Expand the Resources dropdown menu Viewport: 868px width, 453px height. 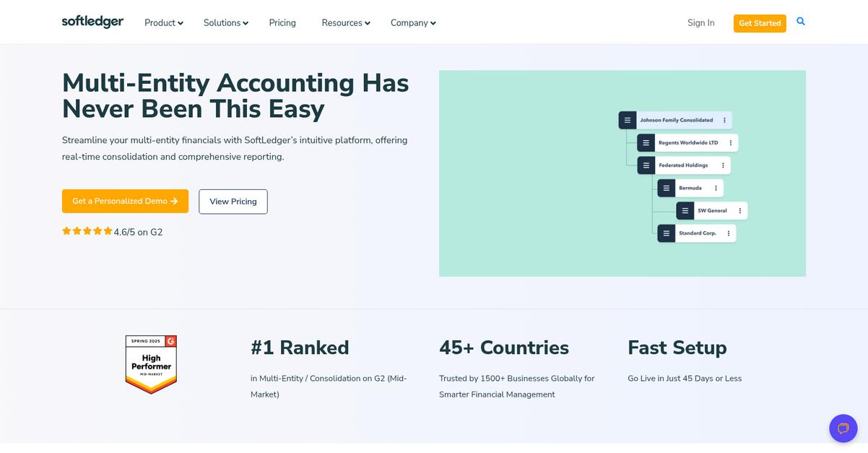click(346, 23)
